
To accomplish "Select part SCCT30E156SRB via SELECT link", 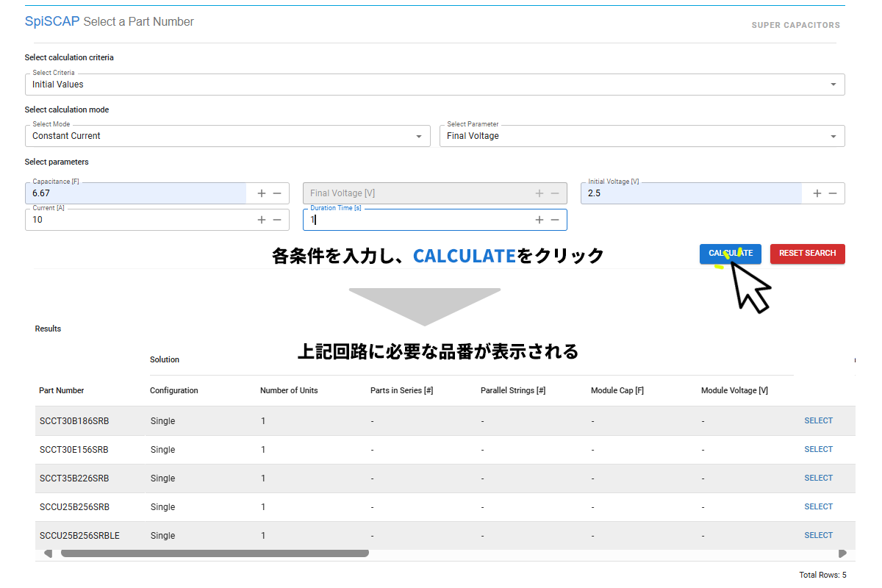I will point(818,449).
